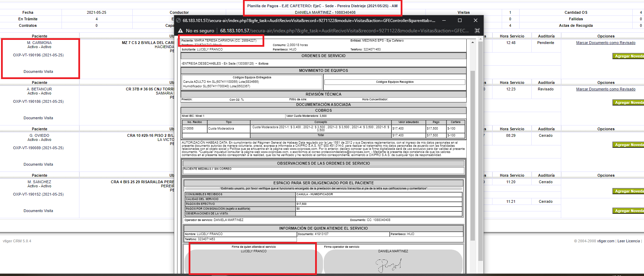Click 'CANULA - HUMIDIFICADOR' consumables cell
The width and height of the screenshot is (644, 276).
pyautogui.click(x=379, y=195)
